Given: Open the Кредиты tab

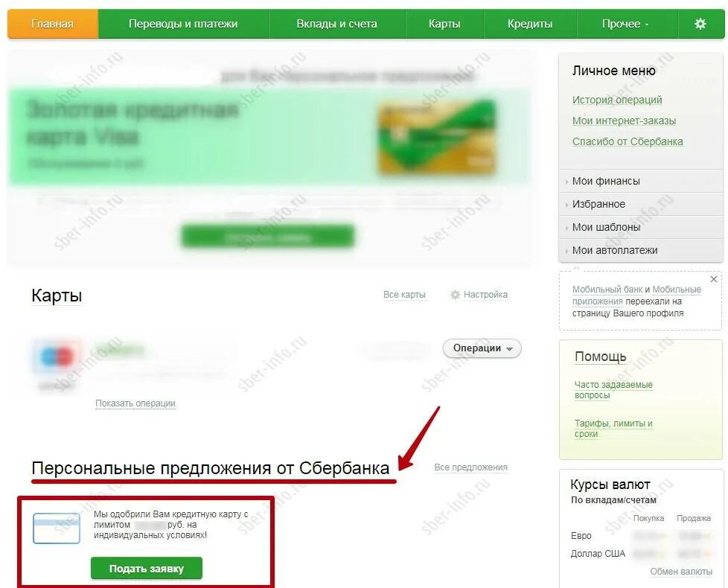Looking at the screenshot, I should tap(530, 24).
